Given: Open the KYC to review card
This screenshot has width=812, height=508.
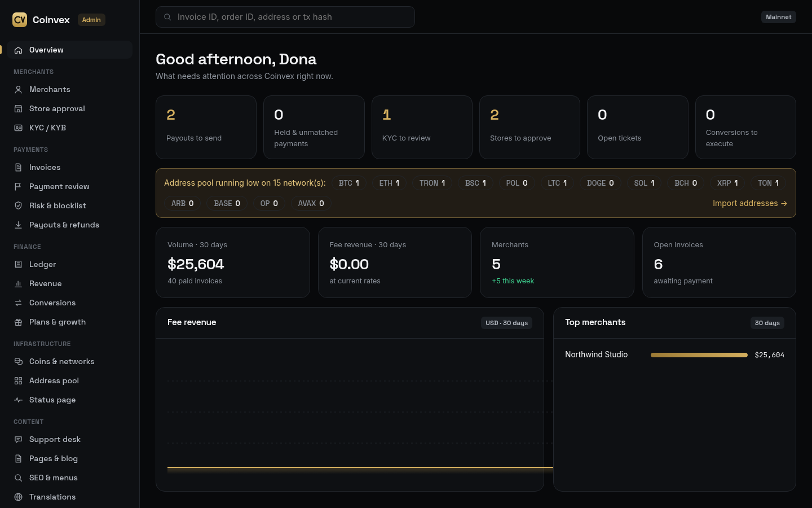Looking at the screenshot, I should (x=422, y=127).
